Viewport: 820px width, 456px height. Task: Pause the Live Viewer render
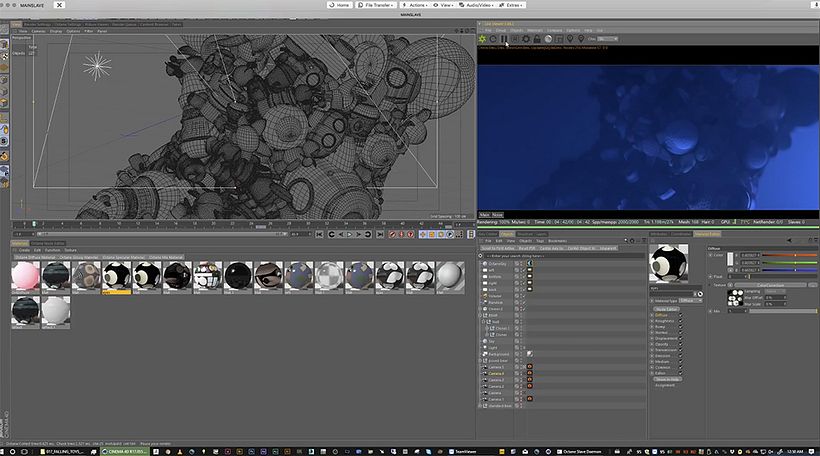(504, 39)
